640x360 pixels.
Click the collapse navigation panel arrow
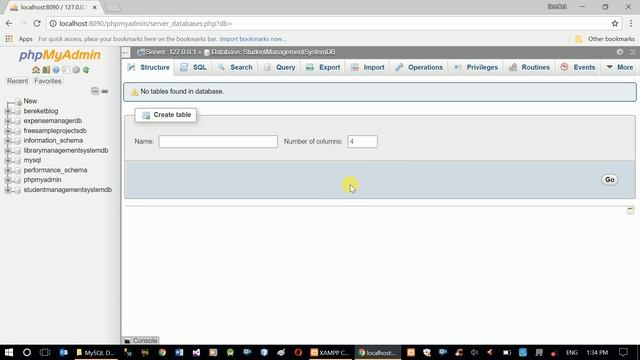tap(126, 52)
